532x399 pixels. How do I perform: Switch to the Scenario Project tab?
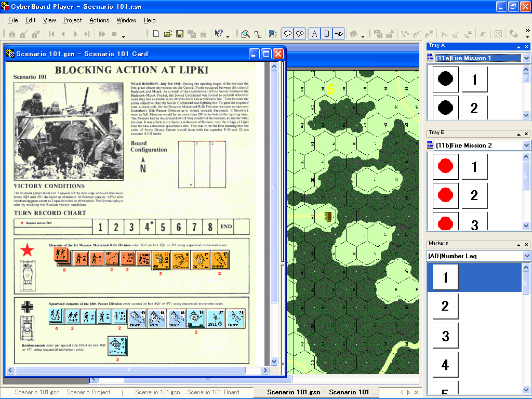click(x=62, y=392)
